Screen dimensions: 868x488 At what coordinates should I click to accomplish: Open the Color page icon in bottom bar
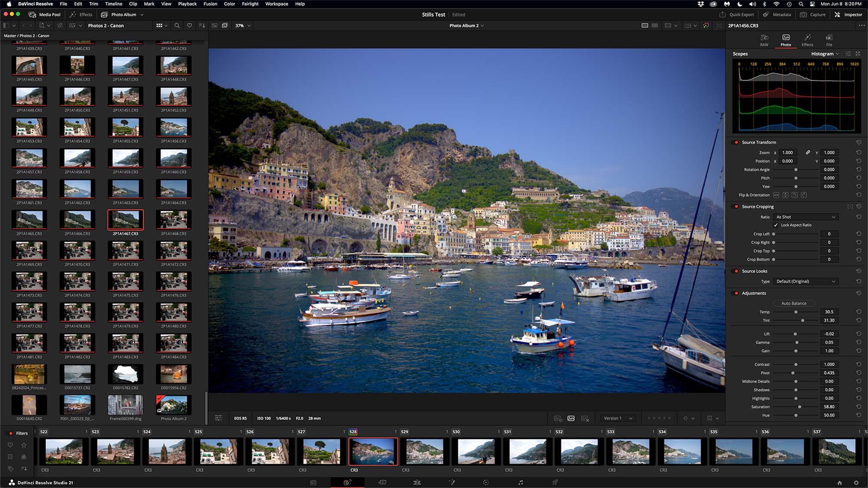(486, 482)
